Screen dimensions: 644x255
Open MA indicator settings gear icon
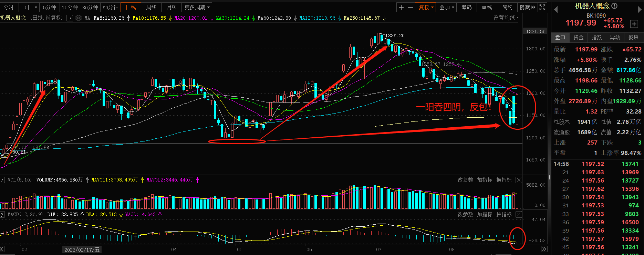[x=79, y=18]
